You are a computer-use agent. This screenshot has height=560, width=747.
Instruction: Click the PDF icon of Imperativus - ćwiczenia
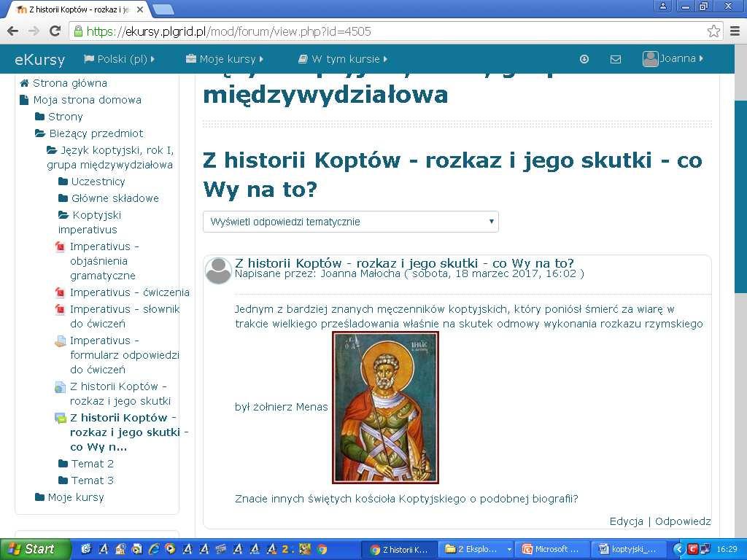pos(60,292)
